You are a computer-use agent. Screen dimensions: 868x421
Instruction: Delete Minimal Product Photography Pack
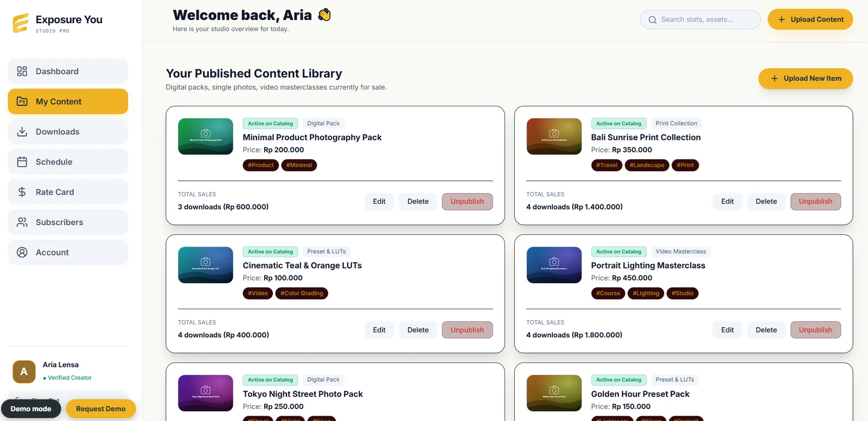click(418, 201)
